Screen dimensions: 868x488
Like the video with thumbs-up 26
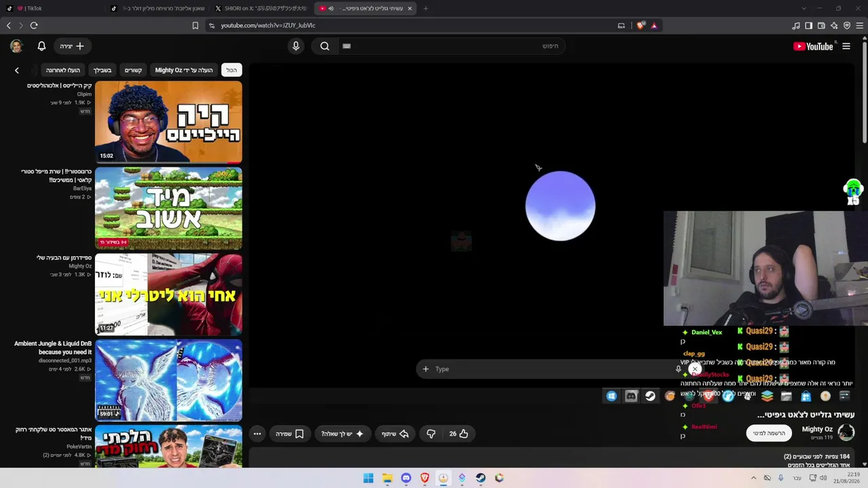[x=459, y=434]
